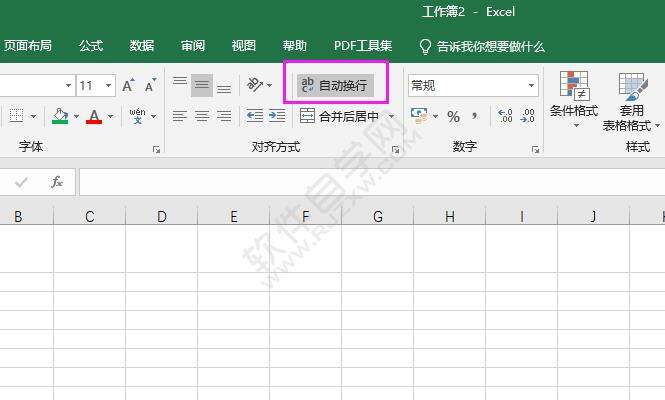Select column G header
This screenshot has width=665, height=400.
pyautogui.click(x=377, y=216)
